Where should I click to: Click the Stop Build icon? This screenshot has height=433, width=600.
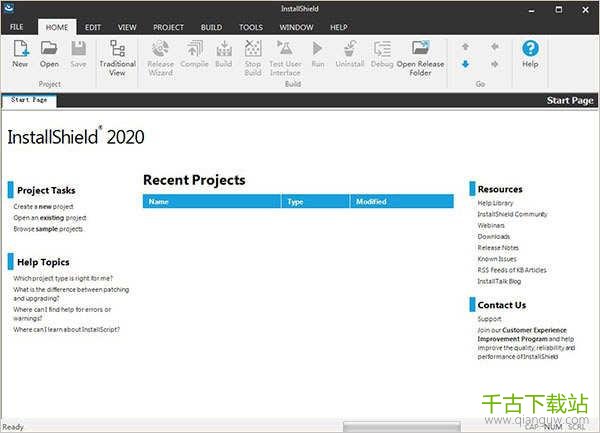point(253,56)
